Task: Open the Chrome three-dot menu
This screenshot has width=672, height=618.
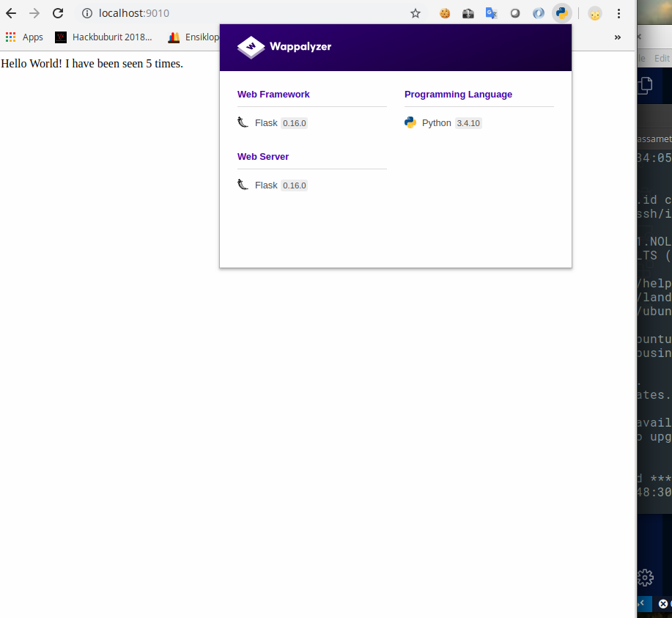Action: 619,13
